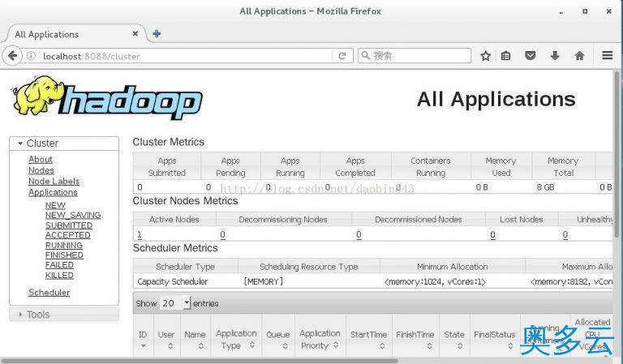This screenshot has height=364, width=623.
Task: Maximize the Firefox window
Action: [585, 11]
